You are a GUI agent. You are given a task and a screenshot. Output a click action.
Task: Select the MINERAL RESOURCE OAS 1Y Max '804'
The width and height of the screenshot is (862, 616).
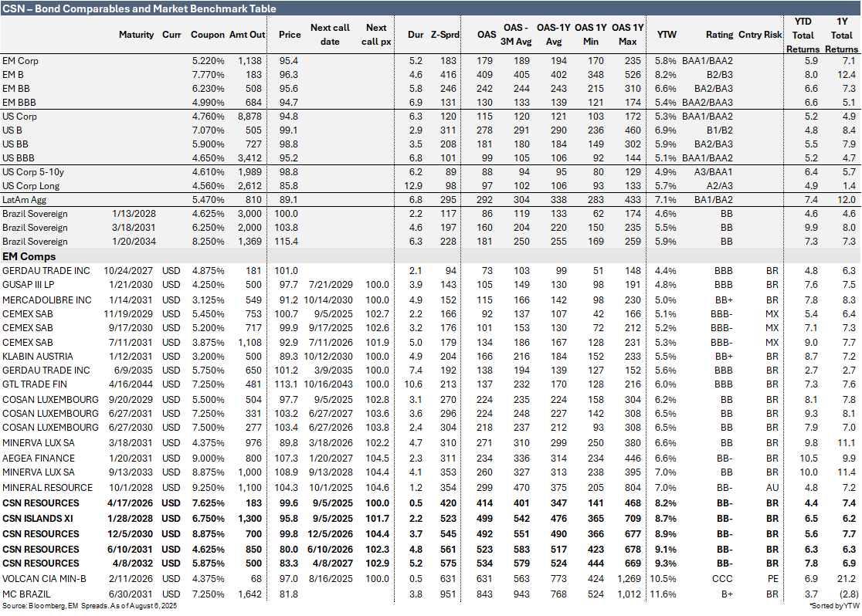633,487
